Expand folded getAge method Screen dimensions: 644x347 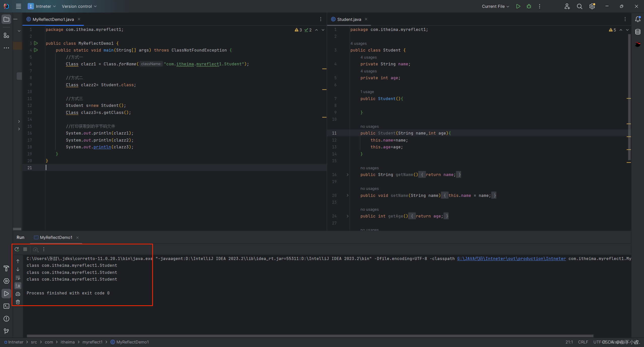348,216
